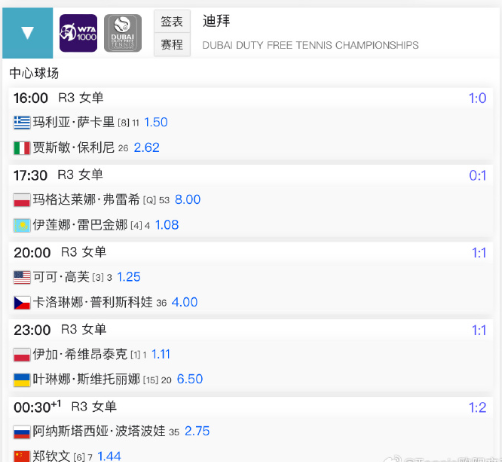Click the gray Dubai tennis tournament logo
The width and height of the screenshot is (502, 462).
(123, 33)
